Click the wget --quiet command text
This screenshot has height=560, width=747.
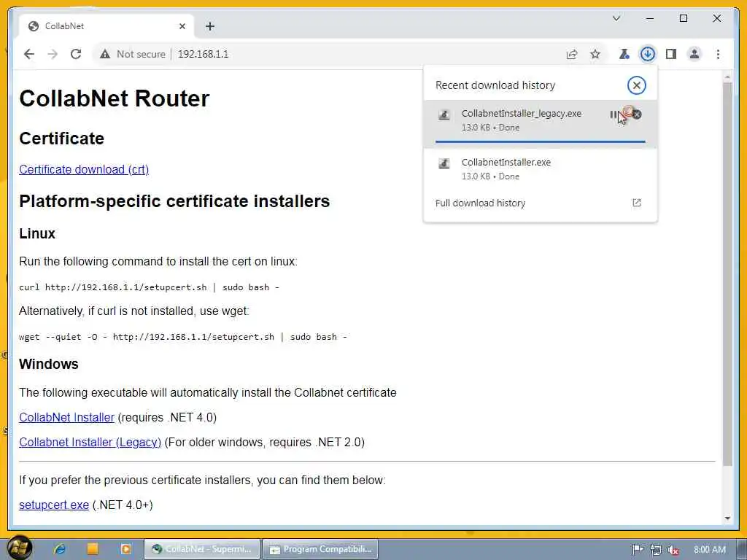pos(183,337)
